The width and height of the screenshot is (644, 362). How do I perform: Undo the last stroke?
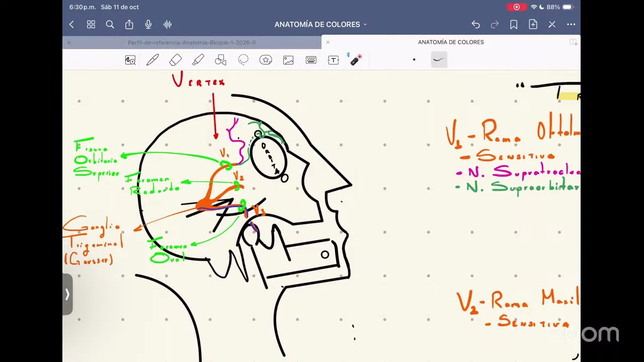[475, 24]
